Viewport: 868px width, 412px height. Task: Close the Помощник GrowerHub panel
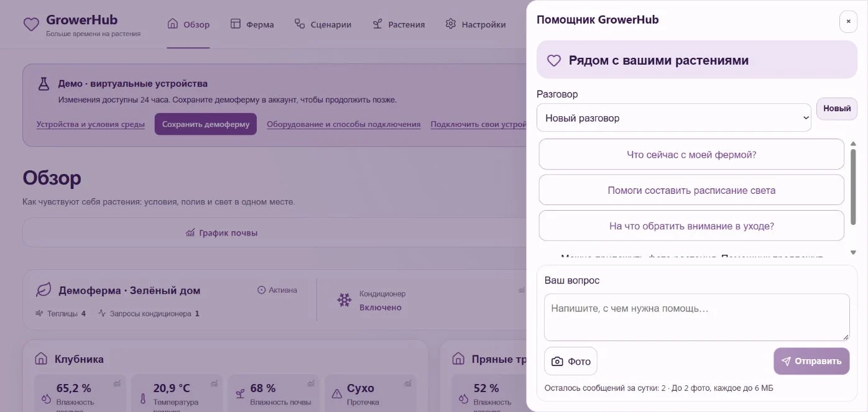848,21
